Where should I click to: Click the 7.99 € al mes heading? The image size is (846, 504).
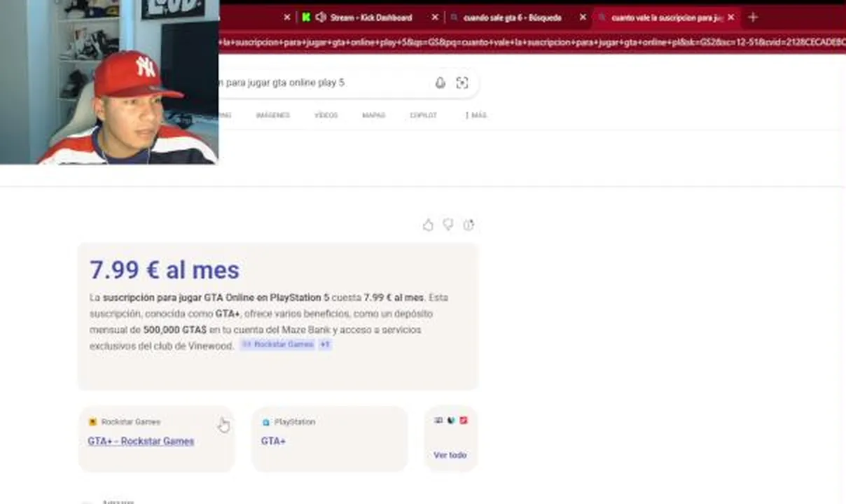(165, 269)
